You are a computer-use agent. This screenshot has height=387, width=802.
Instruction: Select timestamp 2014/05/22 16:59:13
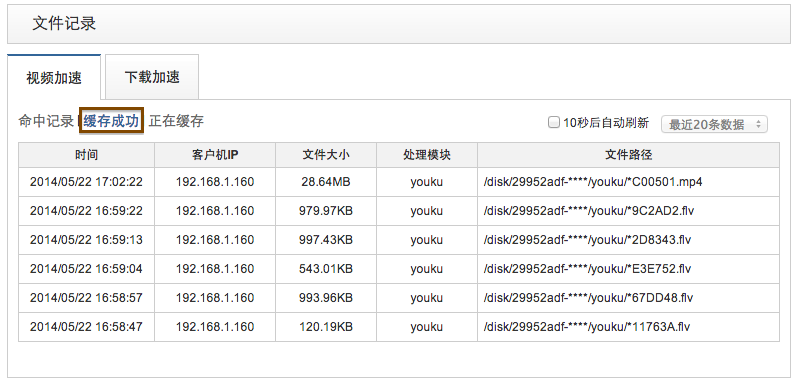86,240
